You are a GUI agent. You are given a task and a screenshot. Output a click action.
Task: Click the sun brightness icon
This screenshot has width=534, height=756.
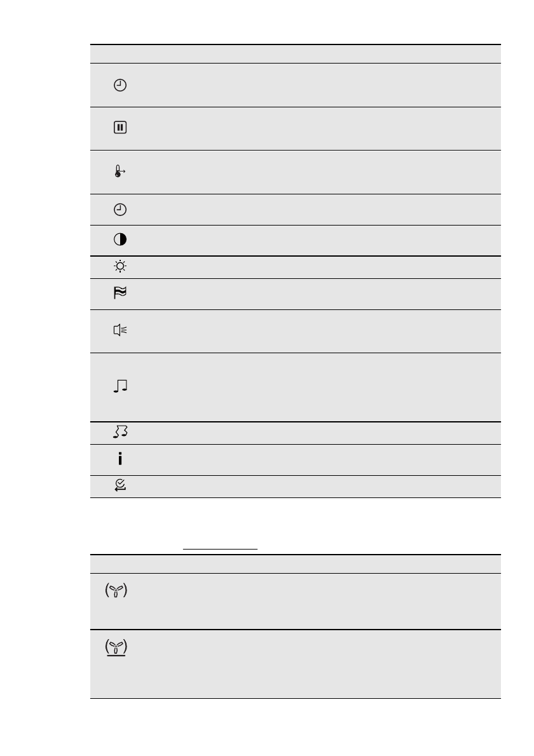coord(120,267)
